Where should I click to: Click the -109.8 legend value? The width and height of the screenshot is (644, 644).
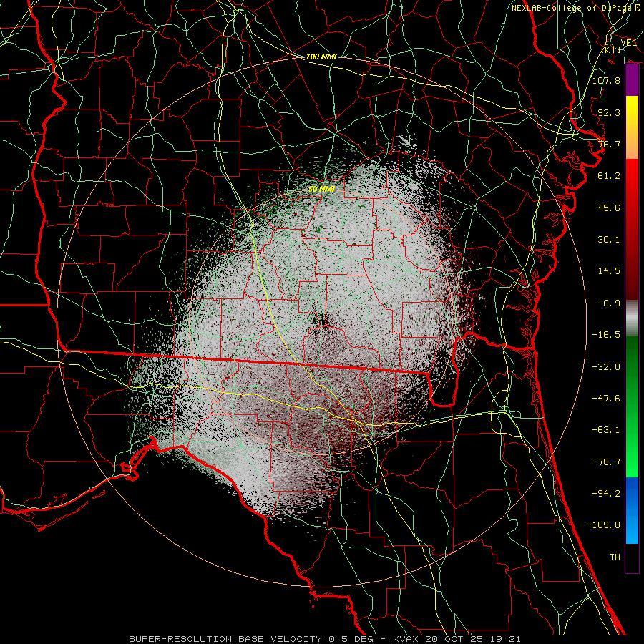[603, 525]
